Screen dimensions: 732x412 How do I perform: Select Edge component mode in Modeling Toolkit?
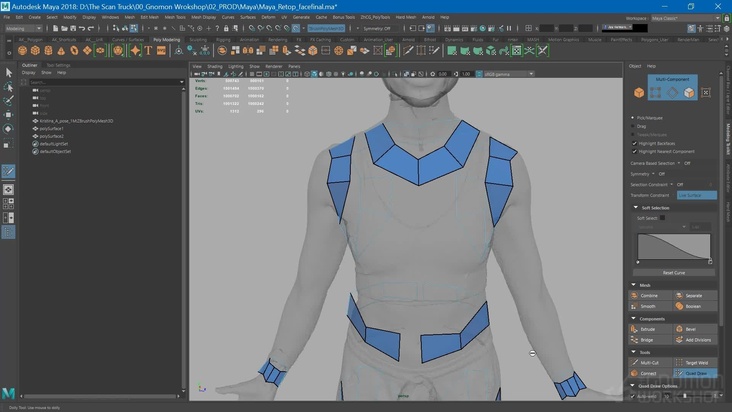click(672, 93)
